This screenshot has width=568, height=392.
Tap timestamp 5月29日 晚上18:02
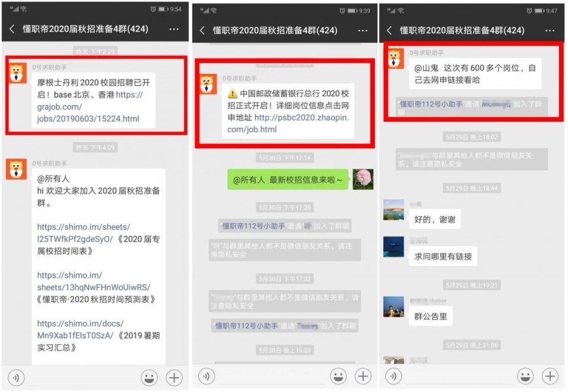[x=471, y=137]
